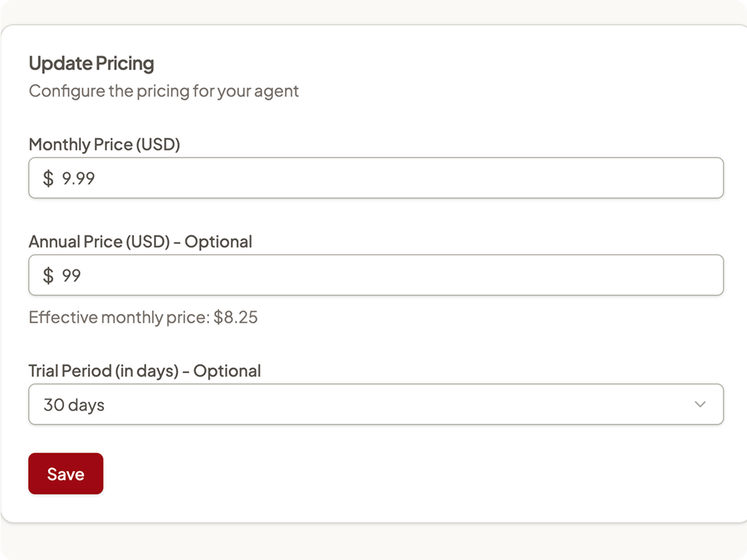Click the 'Trial Period (in days)' label
747x560 pixels.
[103, 371]
